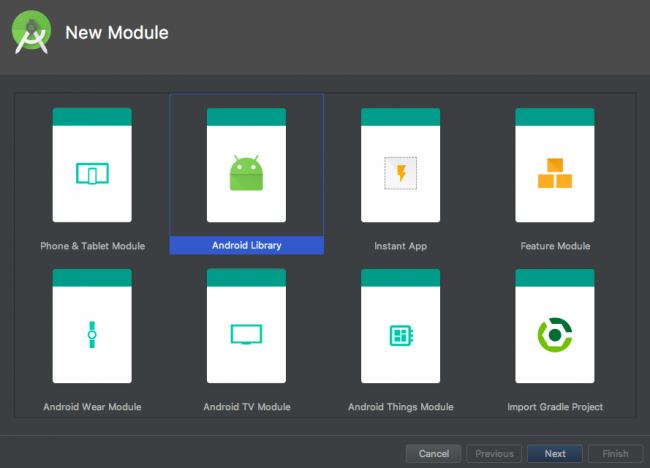
Task: Click the "Android TV Module" label
Action: coord(247,407)
